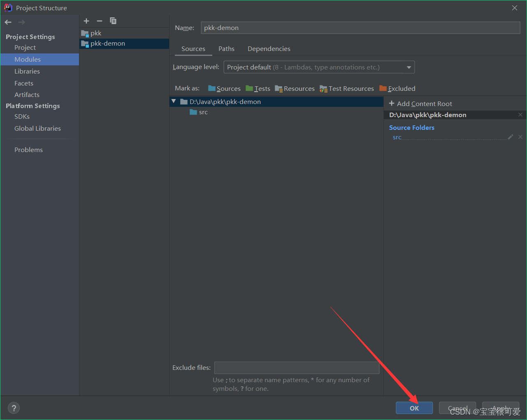This screenshot has width=527, height=420.
Task: Go forward with the right arrow
Action: point(21,22)
